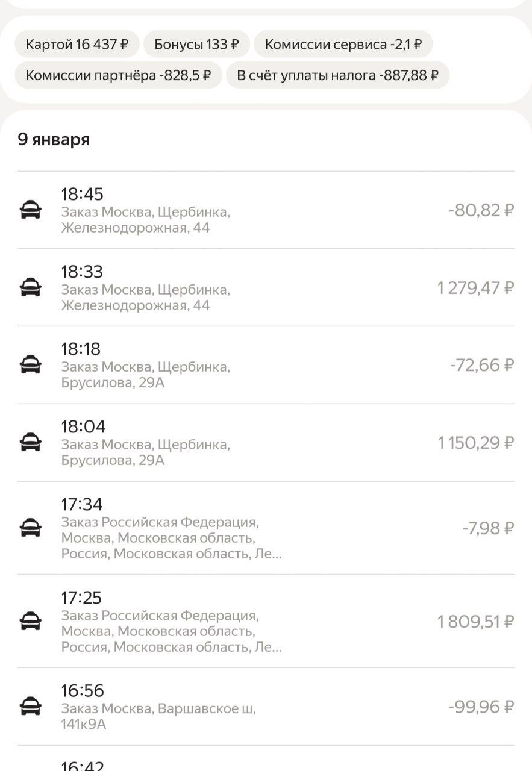
Task: Click the taxi icon for 18:33 order
Action: point(30,287)
